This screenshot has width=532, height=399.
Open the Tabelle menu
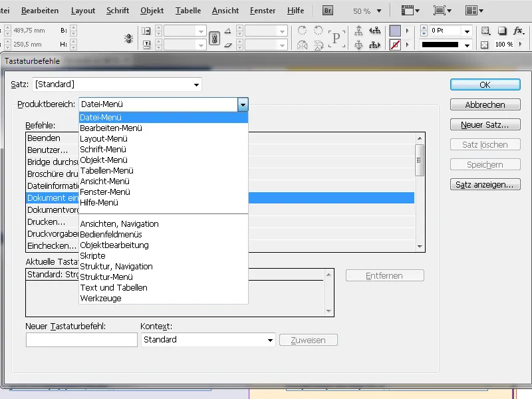point(188,11)
